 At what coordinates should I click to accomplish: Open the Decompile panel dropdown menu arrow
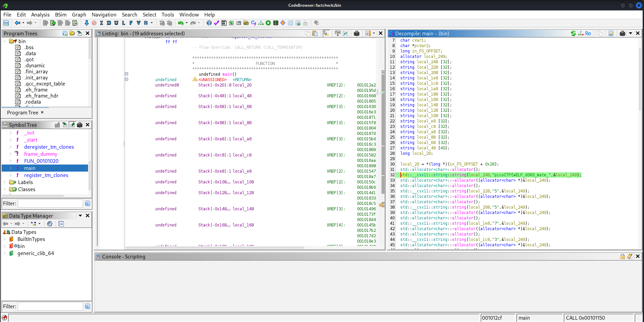pyautogui.click(x=631, y=33)
